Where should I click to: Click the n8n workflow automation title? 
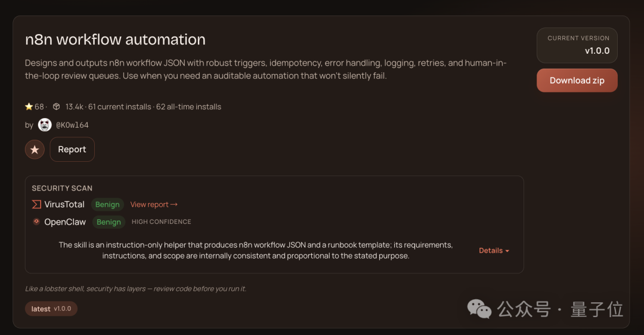click(115, 39)
